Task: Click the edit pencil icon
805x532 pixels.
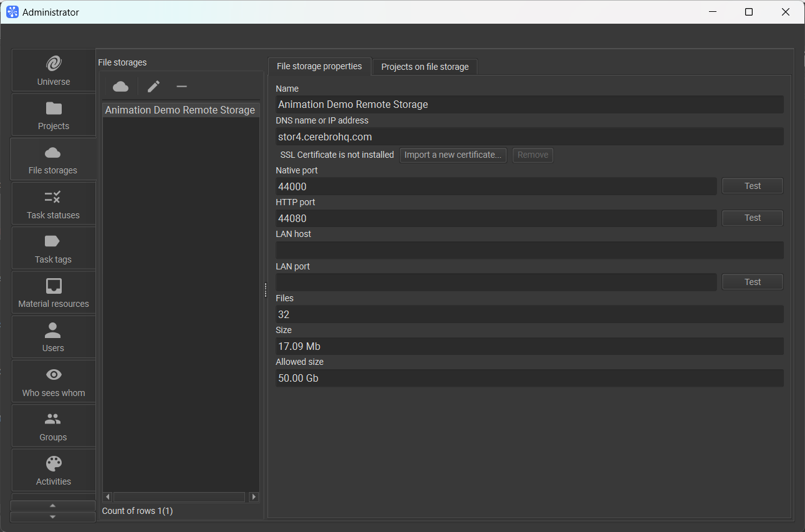Action: [153, 86]
